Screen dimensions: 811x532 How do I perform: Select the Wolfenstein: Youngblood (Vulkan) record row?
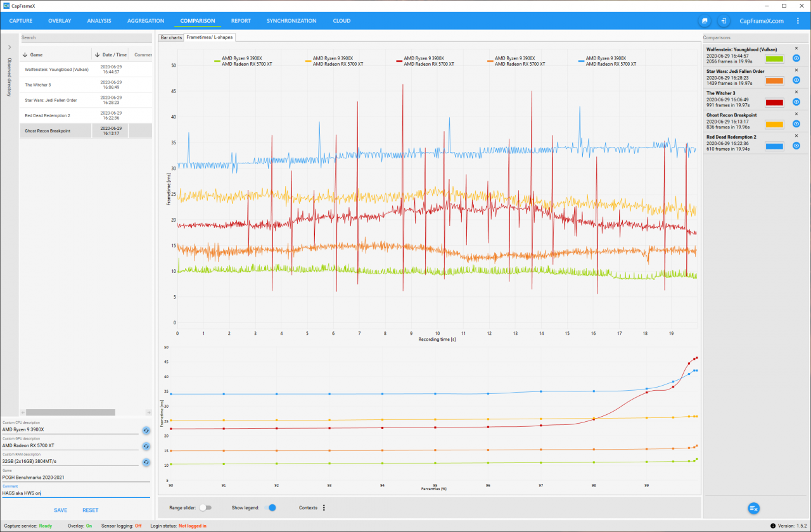pyautogui.click(x=86, y=70)
